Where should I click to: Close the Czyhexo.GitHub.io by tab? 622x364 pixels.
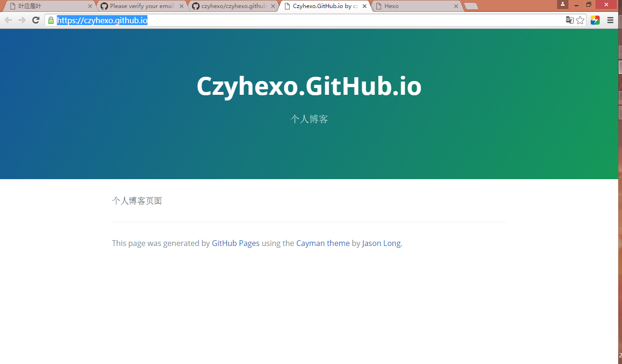365,7
